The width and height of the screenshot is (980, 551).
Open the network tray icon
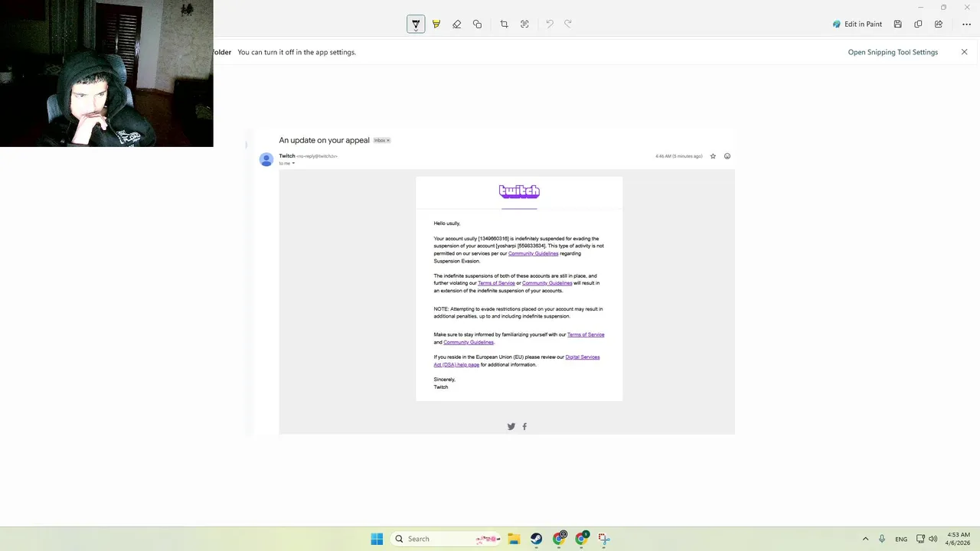920,539
